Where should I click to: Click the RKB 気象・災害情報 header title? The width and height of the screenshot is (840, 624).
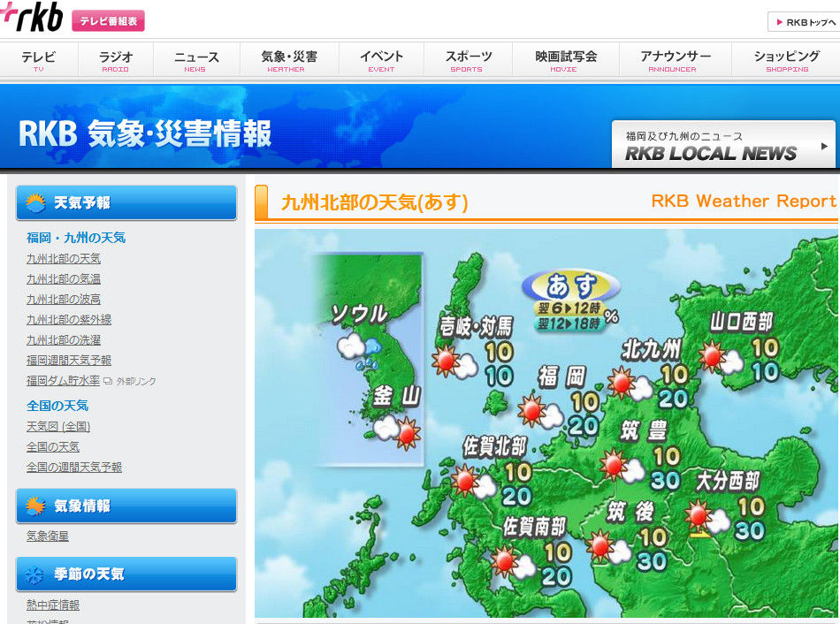click(145, 133)
